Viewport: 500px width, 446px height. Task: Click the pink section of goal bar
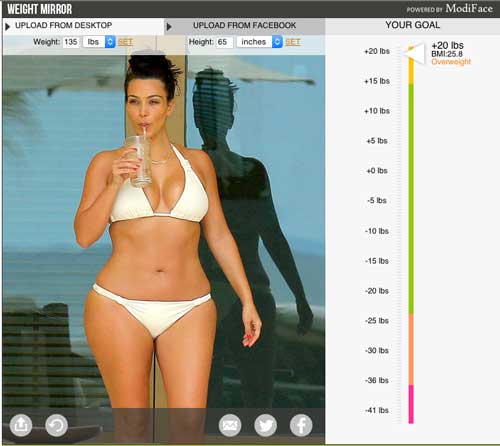[411, 404]
